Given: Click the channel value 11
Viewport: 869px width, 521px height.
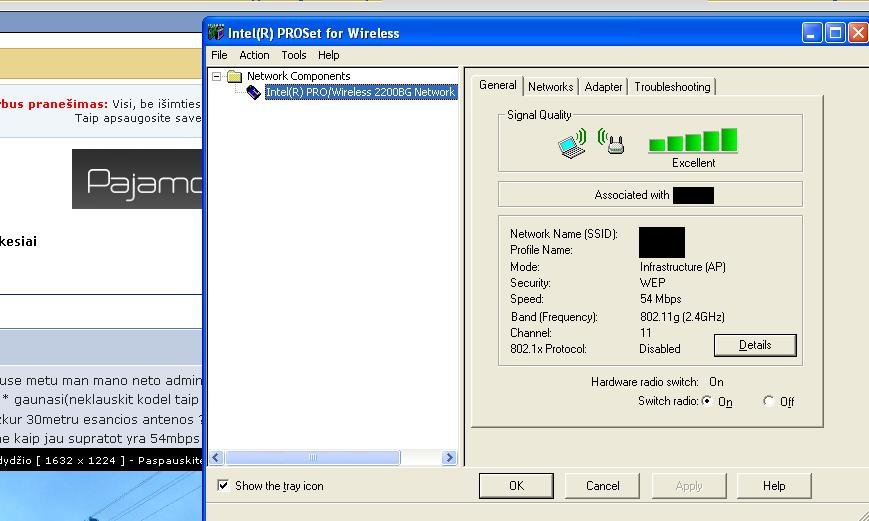Looking at the screenshot, I should pyautogui.click(x=646, y=333).
